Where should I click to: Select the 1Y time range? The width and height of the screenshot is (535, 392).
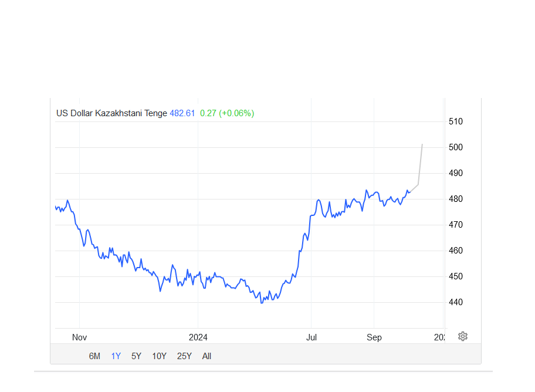(x=116, y=356)
